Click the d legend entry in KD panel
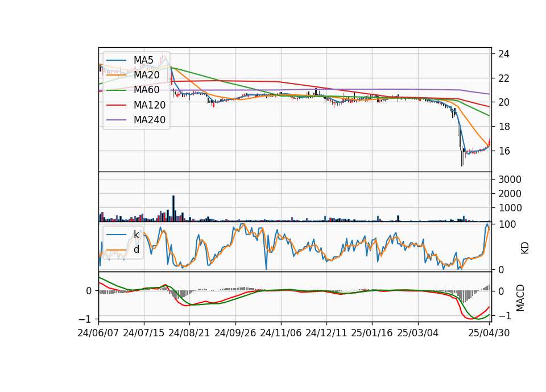546x392 pixels. [x=136, y=249]
